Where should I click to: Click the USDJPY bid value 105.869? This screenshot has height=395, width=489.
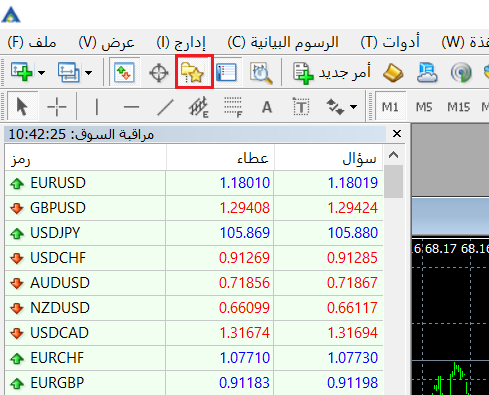pyautogui.click(x=245, y=233)
